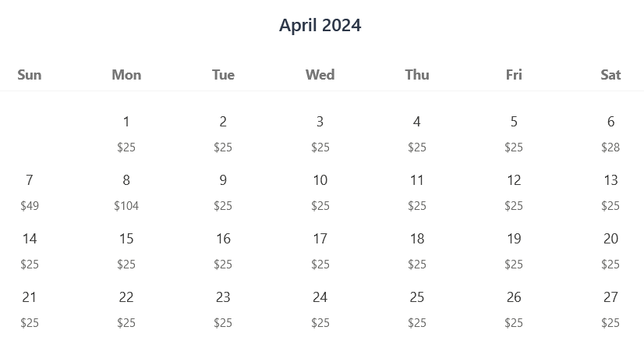Select Tuesday April 16

coord(223,250)
